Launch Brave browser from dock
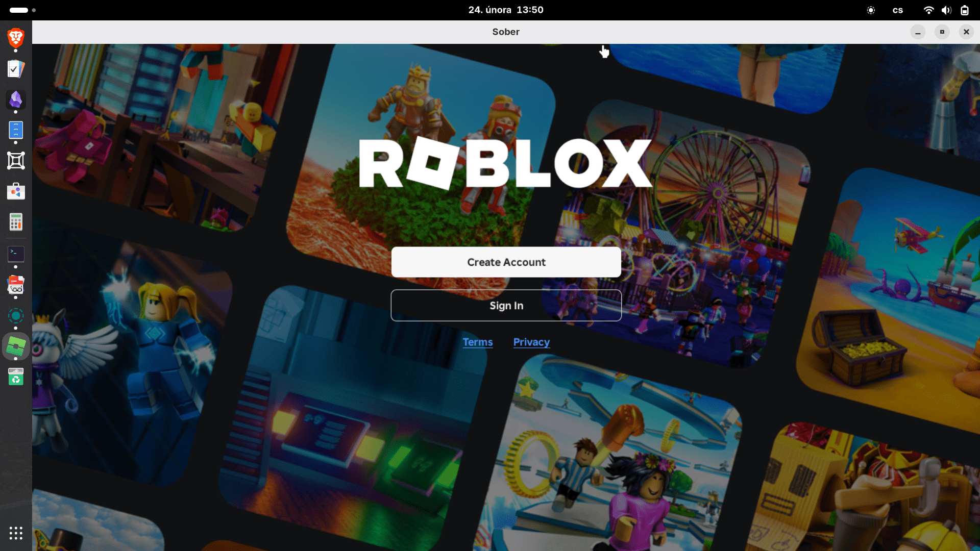The height and width of the screenshot is (551, 980). [16, 38]
